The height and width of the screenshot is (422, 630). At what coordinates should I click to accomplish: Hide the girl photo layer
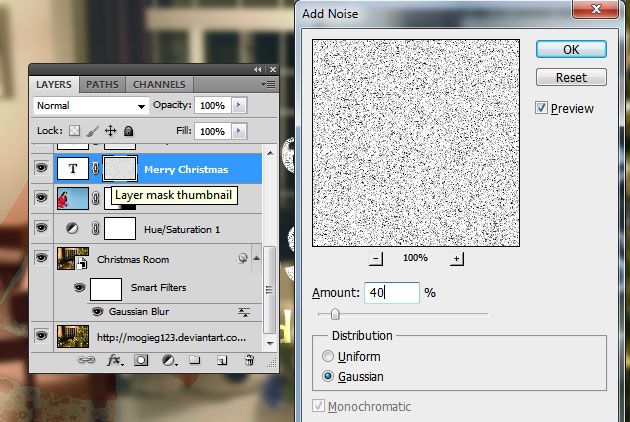coord(41,198)
